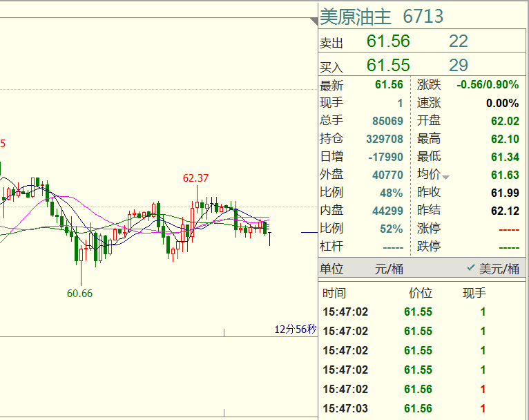Viewport: 529px width, 420px height.
Task: Click the 最低 value 61.34
Action: [505, 157]
